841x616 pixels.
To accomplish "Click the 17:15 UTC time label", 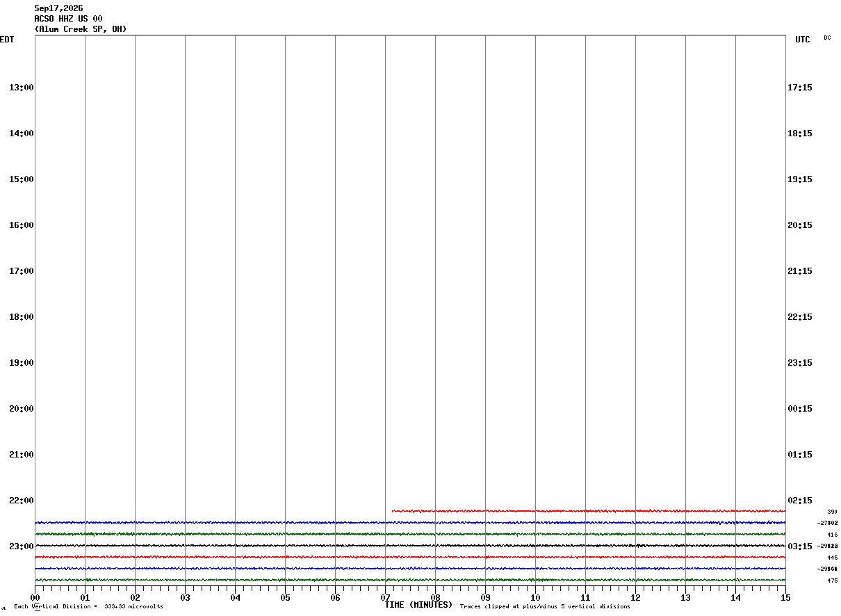I will click(799, 88).
